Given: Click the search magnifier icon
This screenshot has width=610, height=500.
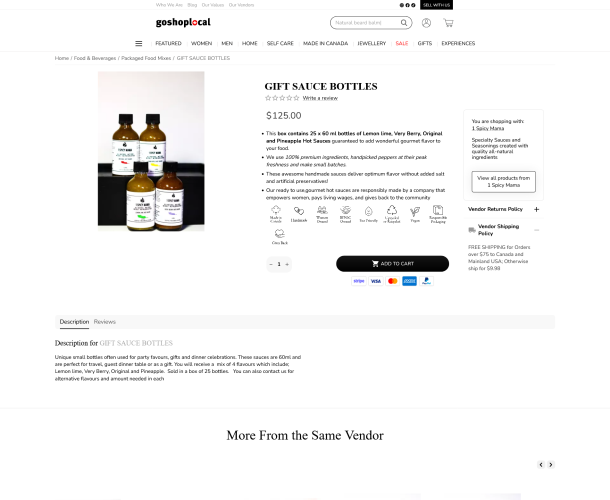Looking at the screenshot, I should click(404, 23).
